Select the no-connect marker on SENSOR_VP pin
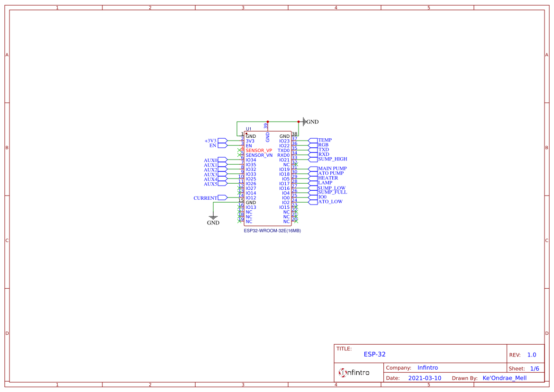The width and height of the screenshot is (554, 392). coord(240,150)
